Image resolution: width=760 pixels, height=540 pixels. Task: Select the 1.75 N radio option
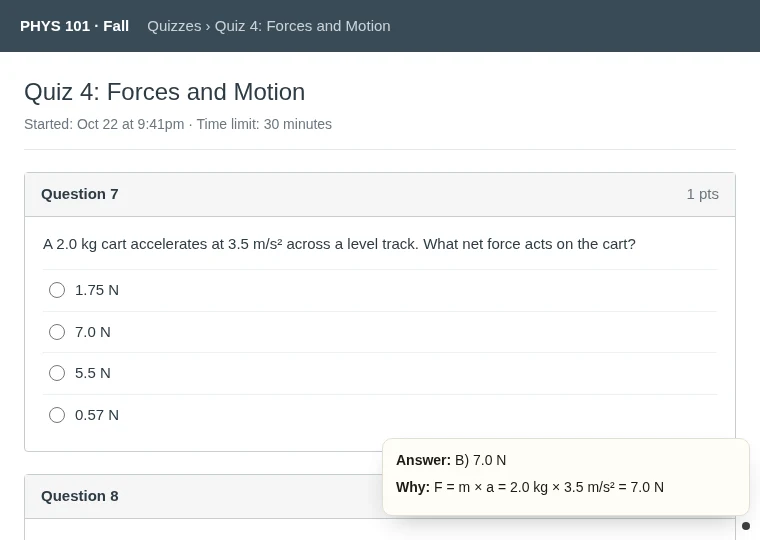(x=57, y=290)
